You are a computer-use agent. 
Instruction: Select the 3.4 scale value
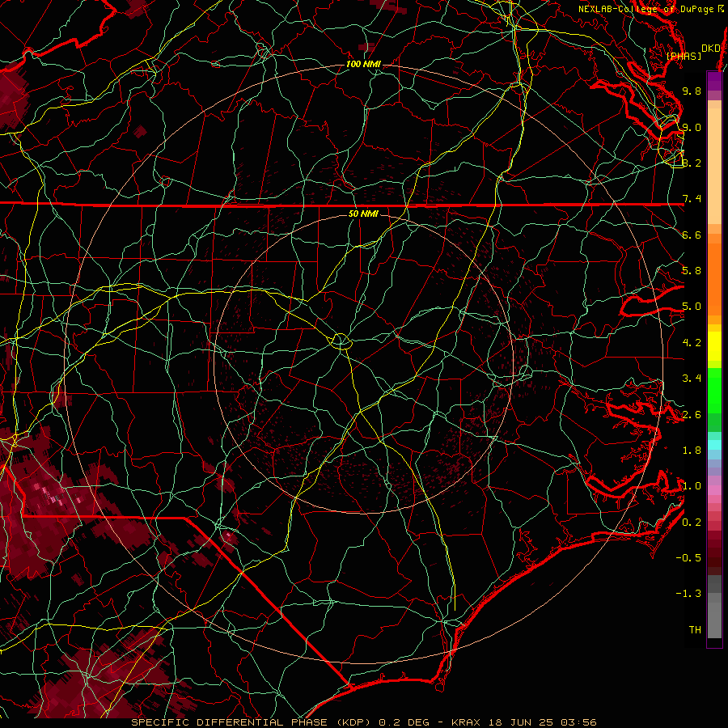click(692, 379)
